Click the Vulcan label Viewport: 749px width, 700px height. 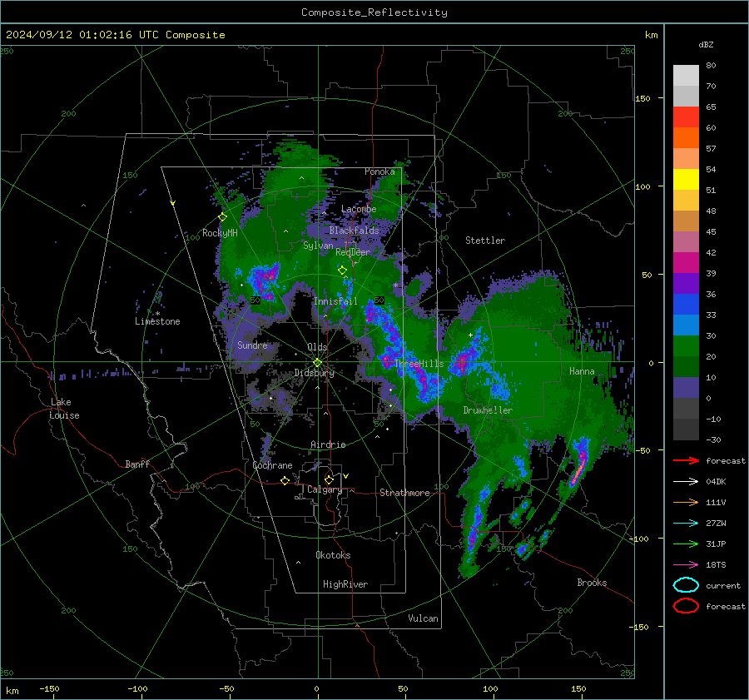tap(423, 618)
